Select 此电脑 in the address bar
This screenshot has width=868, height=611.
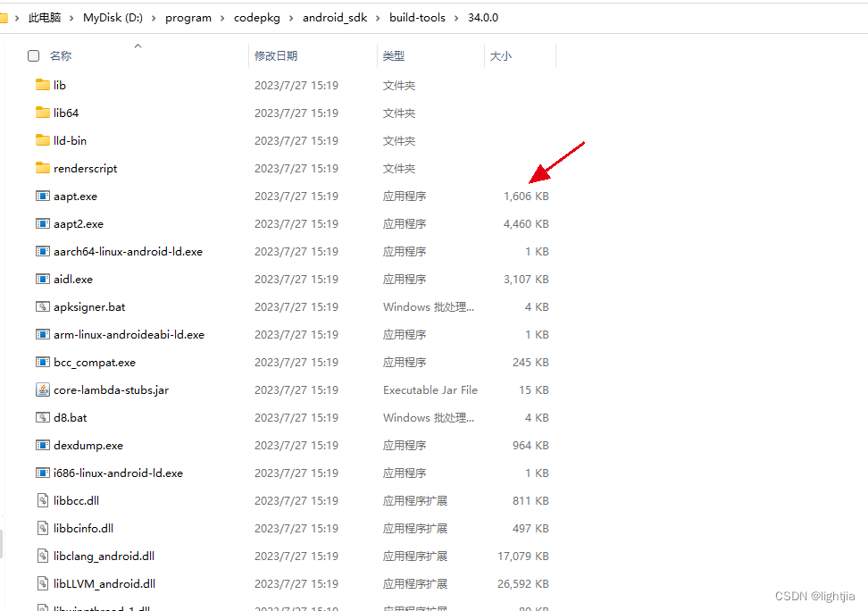pos(44,17)
